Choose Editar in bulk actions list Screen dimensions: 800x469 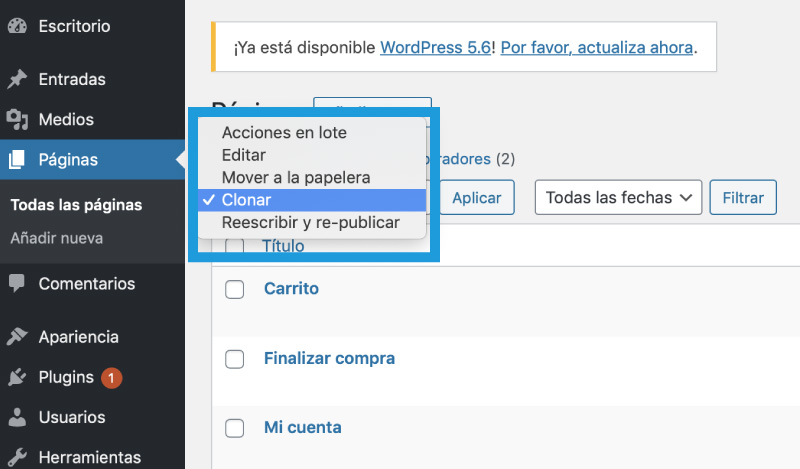tap(312, 155)
